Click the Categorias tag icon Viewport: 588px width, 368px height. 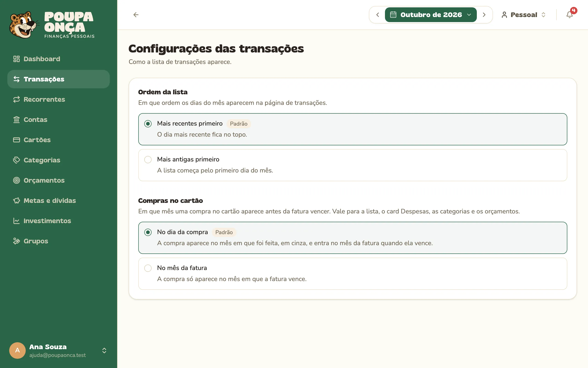(17, 160)
